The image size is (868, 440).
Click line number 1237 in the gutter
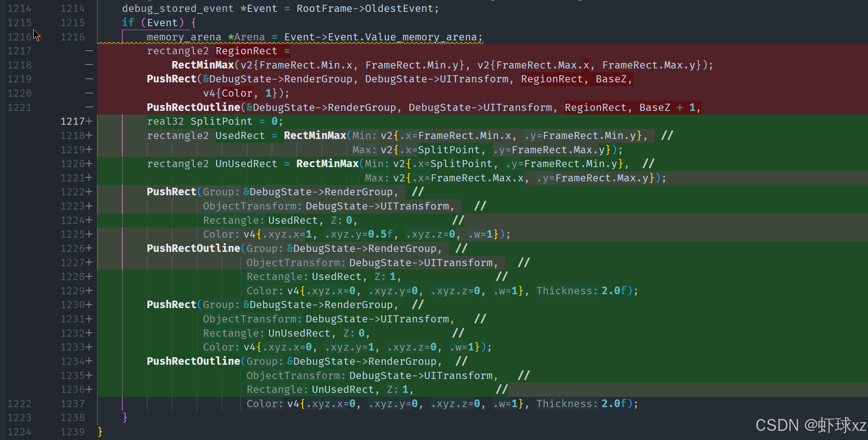point(72,404)
